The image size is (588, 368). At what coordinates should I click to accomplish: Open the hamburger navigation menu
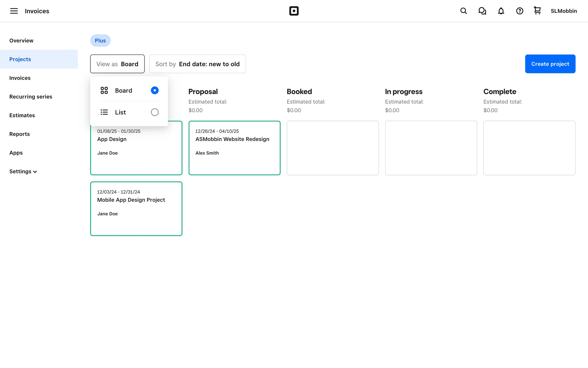(14, 11)
